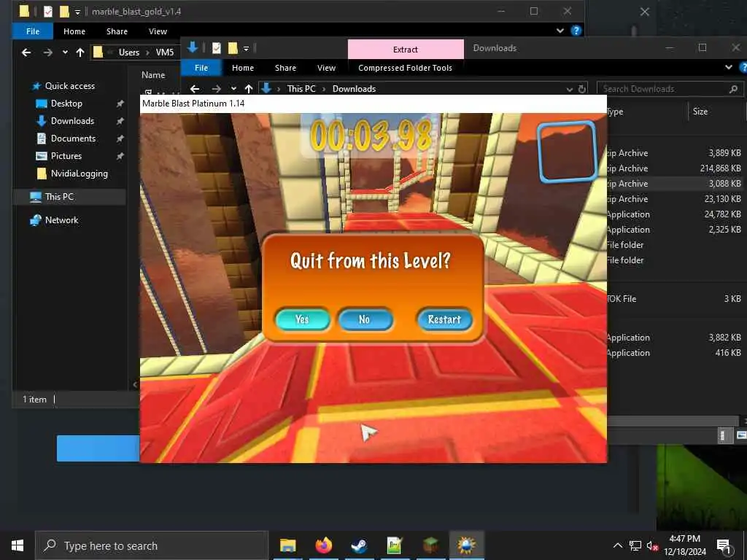Open the Extract tab in Downloads window
The height and width of the screenshot is (560, 747).
click(406, 50)
